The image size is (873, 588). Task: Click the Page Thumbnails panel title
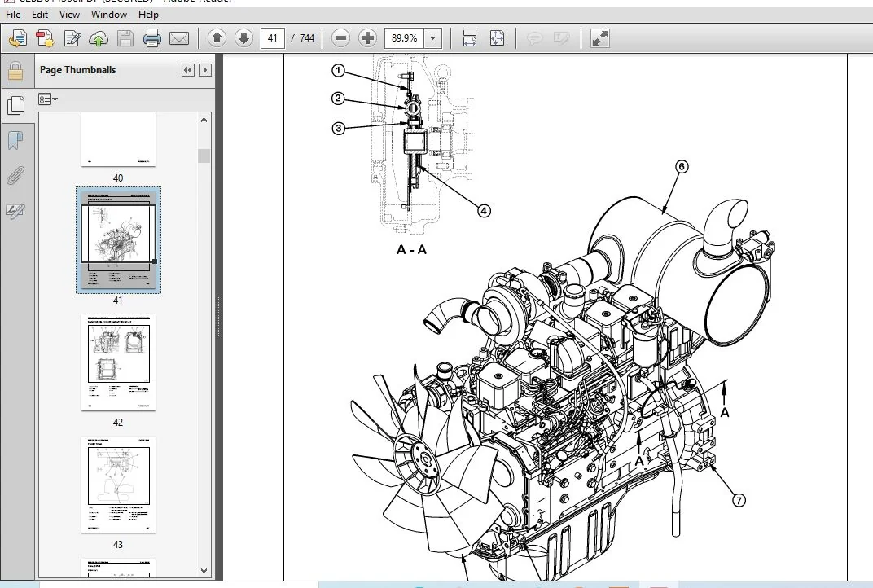pos(78,70)
